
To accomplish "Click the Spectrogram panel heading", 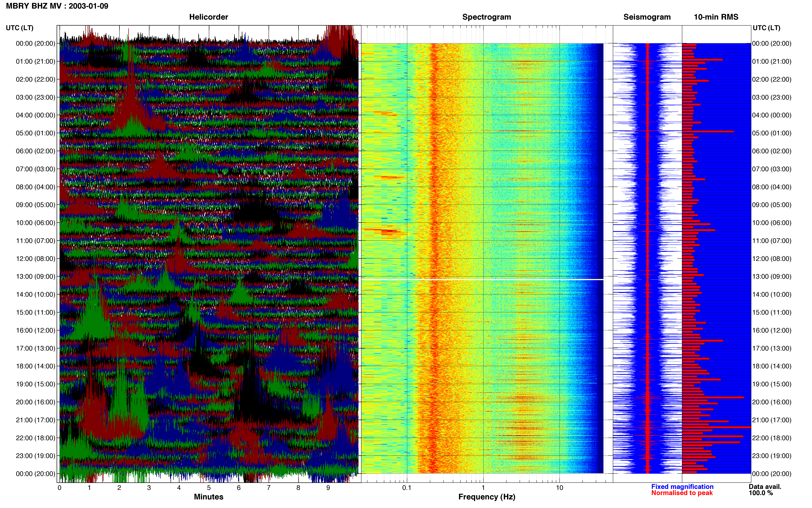I will point(487,17).
